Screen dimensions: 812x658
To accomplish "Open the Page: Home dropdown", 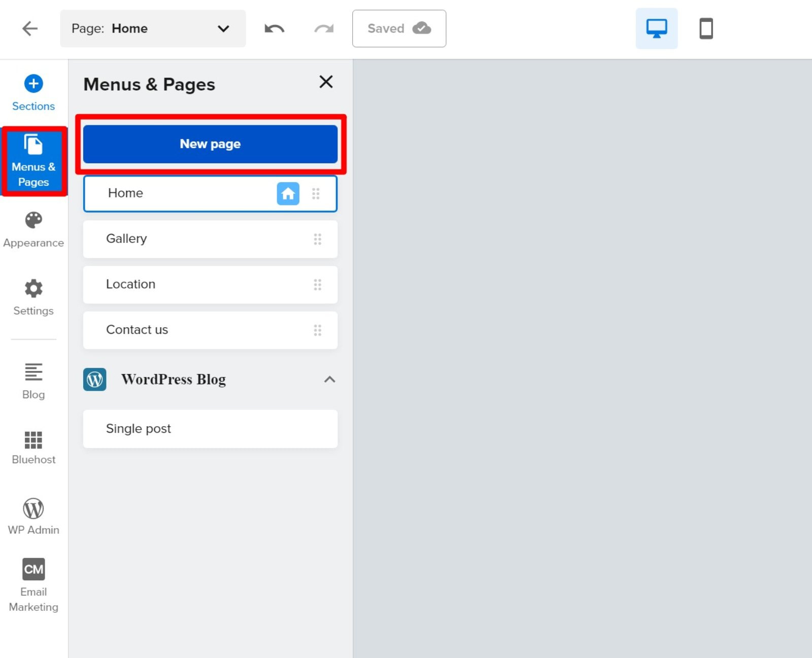I will point(152,28).
